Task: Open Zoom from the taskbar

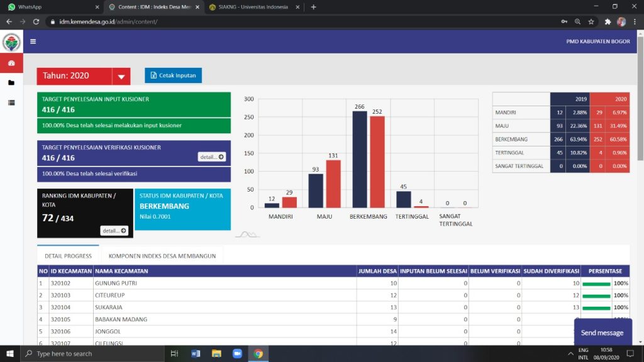Action: 237,354
